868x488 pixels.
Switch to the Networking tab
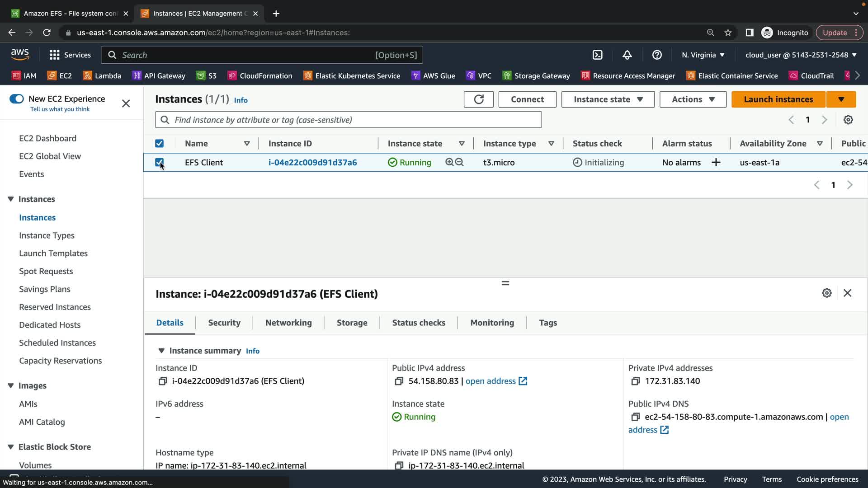click(x=288, y=323)
